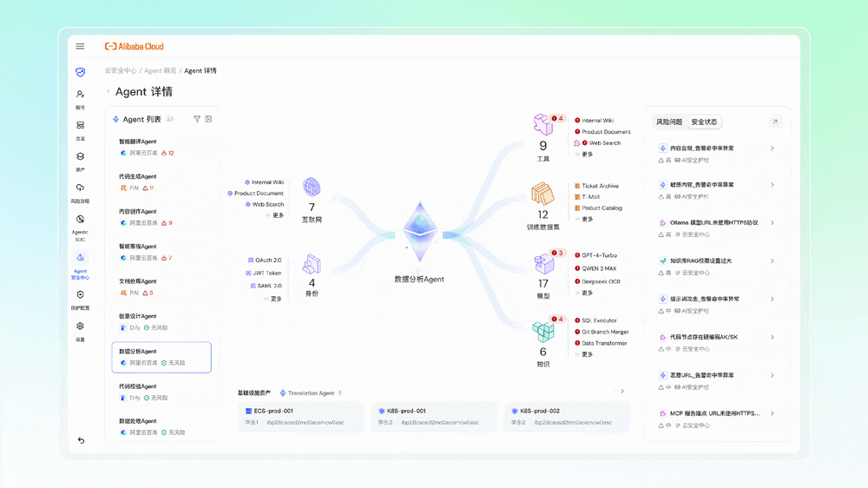Click the filter icon in Agent 列表
Image resolution: width=868 pixels, height=488 pixels.
click(196, 119)
